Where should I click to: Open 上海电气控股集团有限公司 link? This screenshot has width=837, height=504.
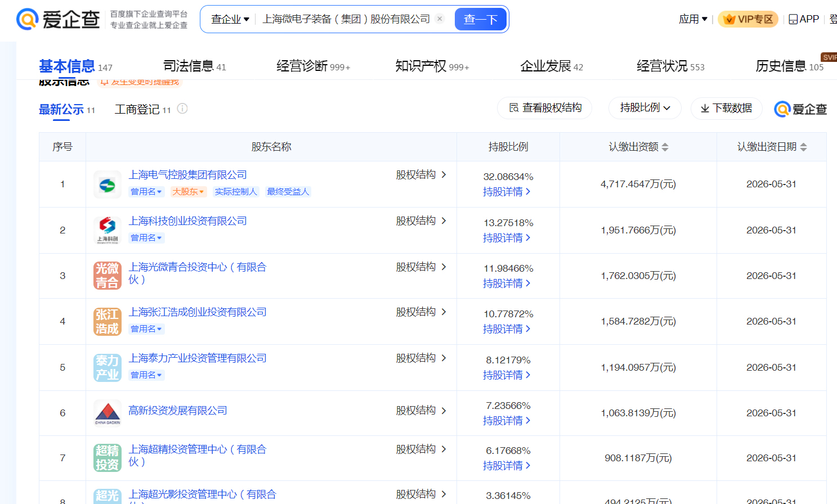click(x=188, y=175)
